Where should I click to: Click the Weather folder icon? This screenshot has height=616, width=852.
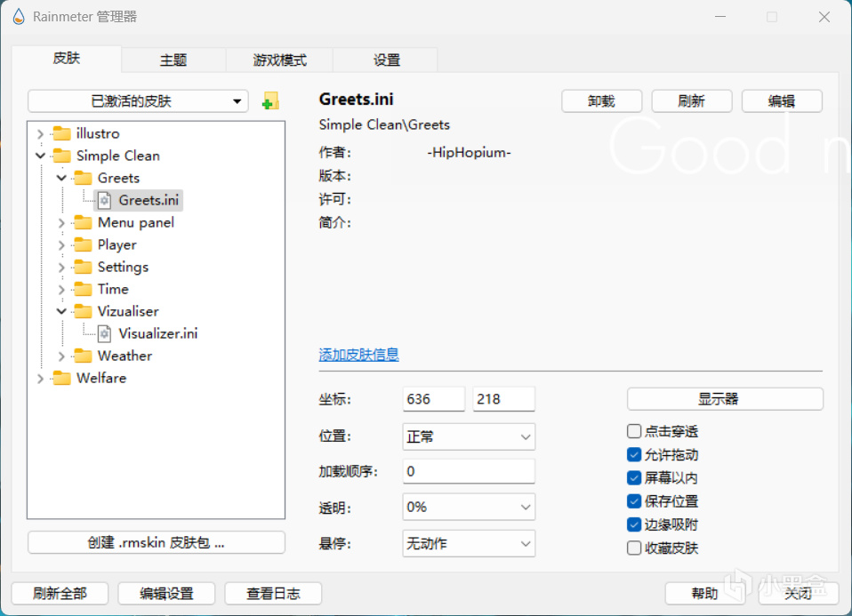click(x=83, y=356)
